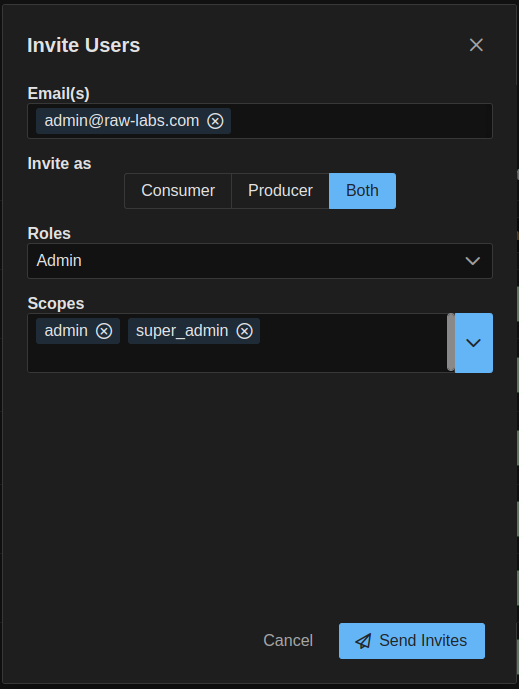Close the Invite Users dialog
Viewport: 519px width, 689px height.
[x=476, y=45]
